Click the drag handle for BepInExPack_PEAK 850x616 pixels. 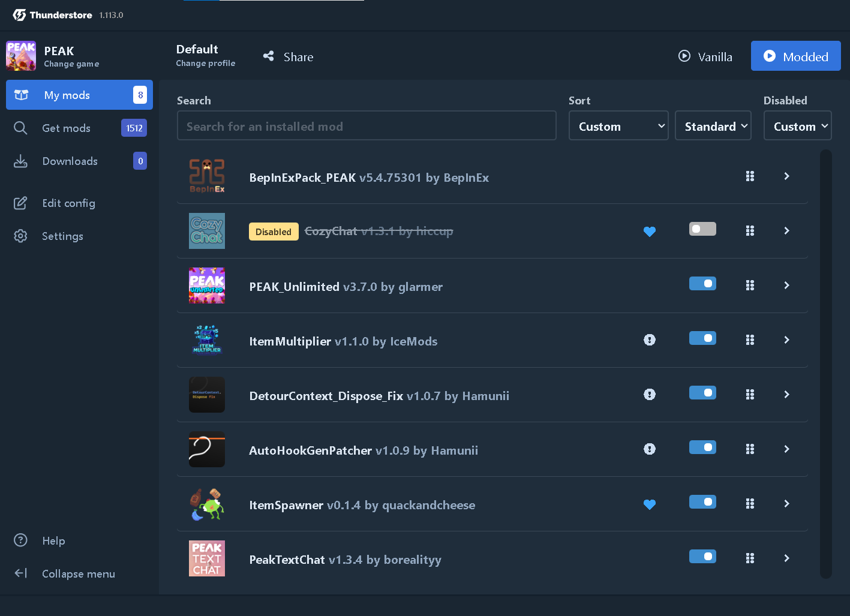pos(750,176)
